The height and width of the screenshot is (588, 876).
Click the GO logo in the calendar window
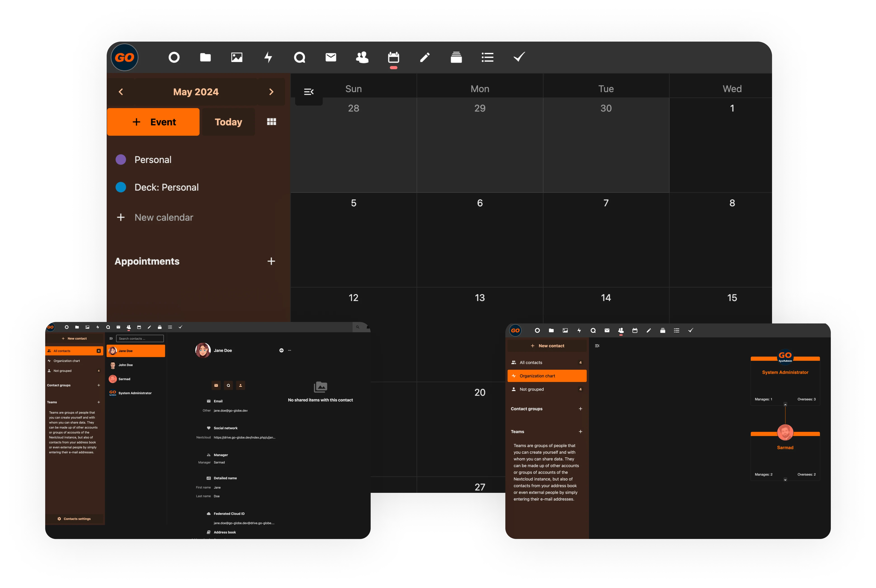tap(125, 57)
